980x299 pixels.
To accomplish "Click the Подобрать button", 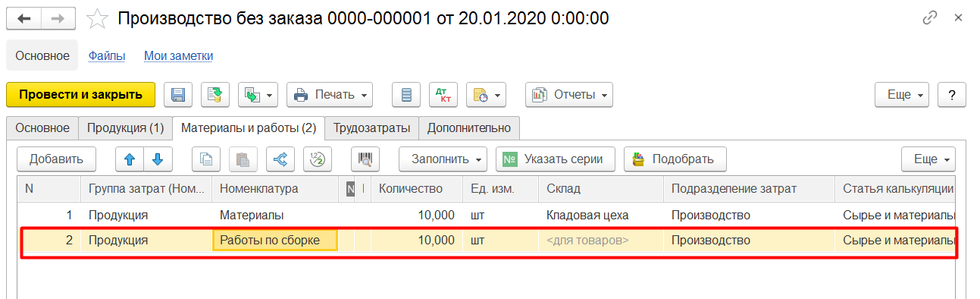I will coord(675,159).
